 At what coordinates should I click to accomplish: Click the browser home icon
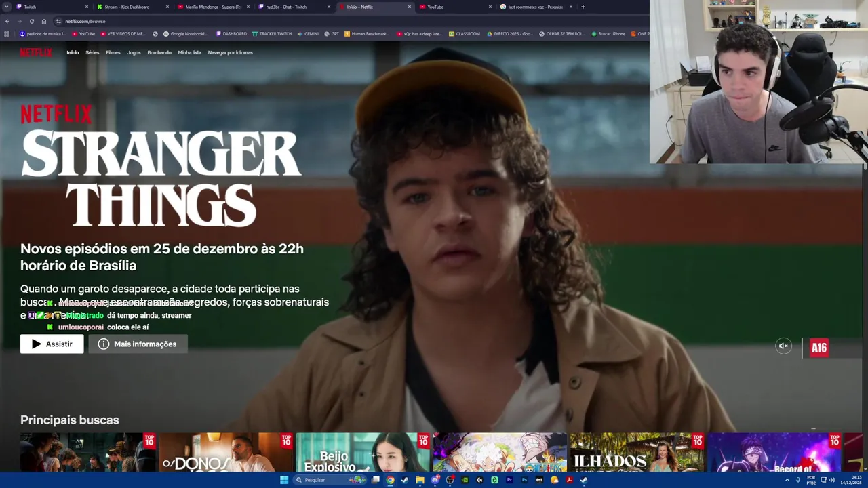(x=43, y=21)
